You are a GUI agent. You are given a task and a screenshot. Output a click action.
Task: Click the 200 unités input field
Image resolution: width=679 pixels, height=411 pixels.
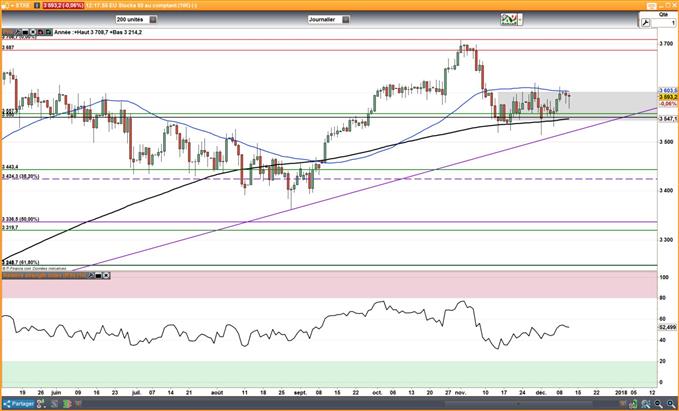(132, 19)
